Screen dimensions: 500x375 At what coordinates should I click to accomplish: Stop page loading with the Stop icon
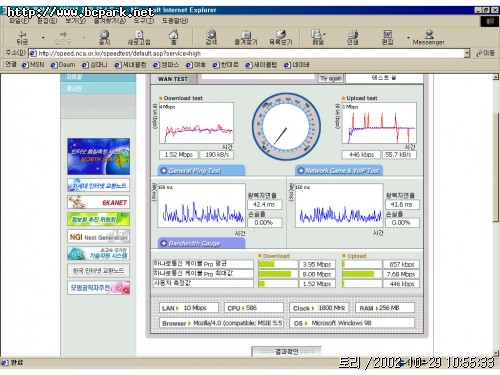click(104, 38)
